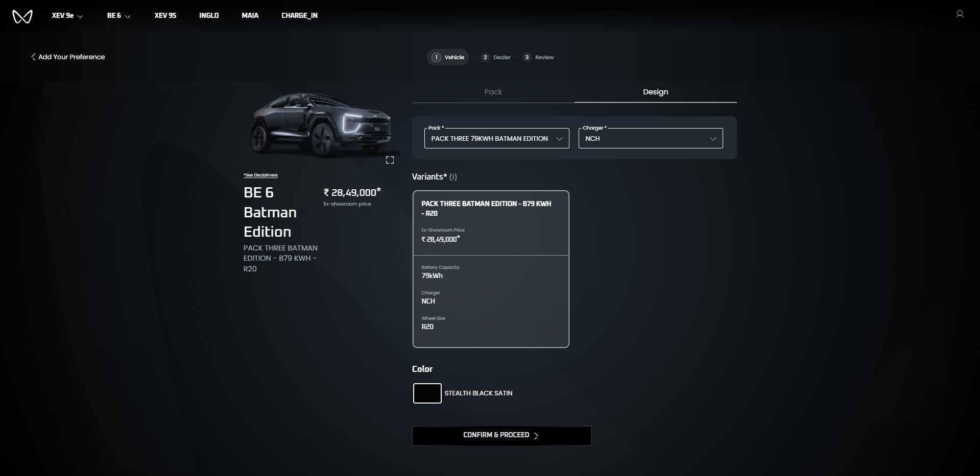Viewport: 980px width, 476px height.
Task: Go to step 3 Review
Action: click(538, 57)
